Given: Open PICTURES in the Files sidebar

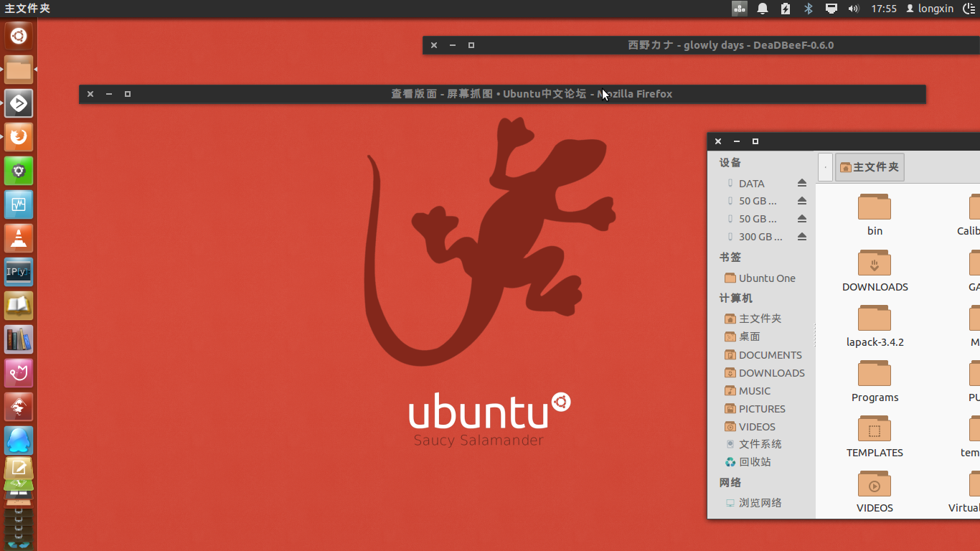Looking at the screenshot, I should click(x=761, y=408).
